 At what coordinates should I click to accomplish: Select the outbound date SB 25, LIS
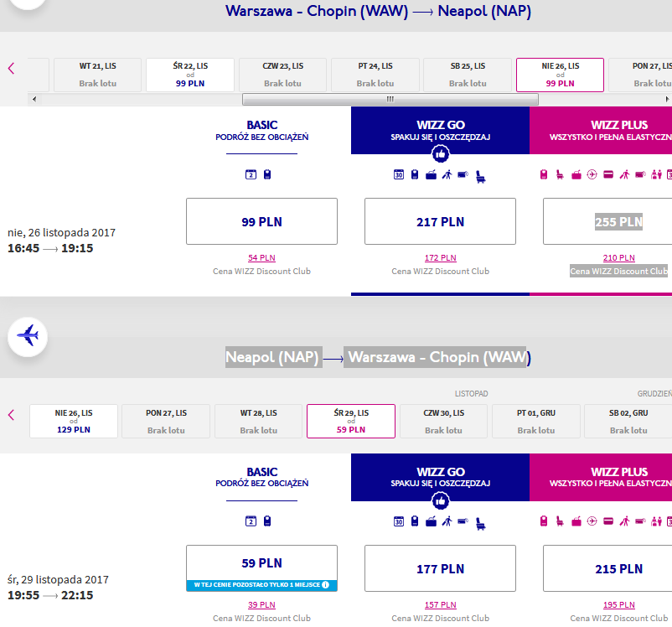coord(468,75)
